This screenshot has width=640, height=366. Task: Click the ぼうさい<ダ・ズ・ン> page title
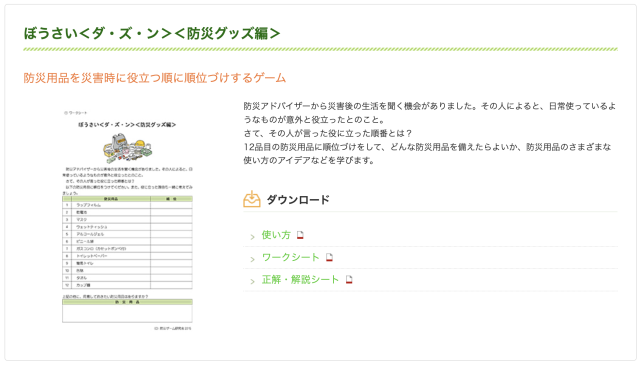pos(152,33)
